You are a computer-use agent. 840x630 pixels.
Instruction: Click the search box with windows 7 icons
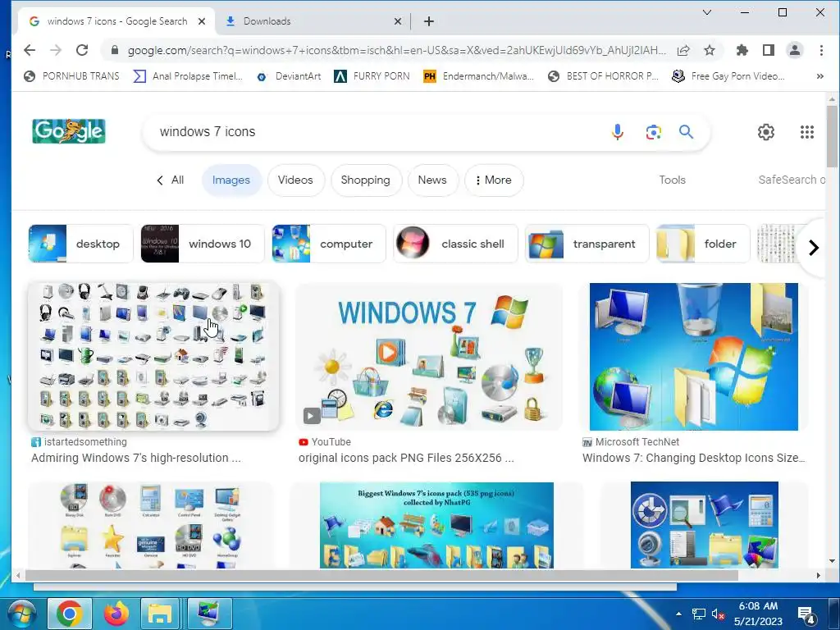point(375,132)
